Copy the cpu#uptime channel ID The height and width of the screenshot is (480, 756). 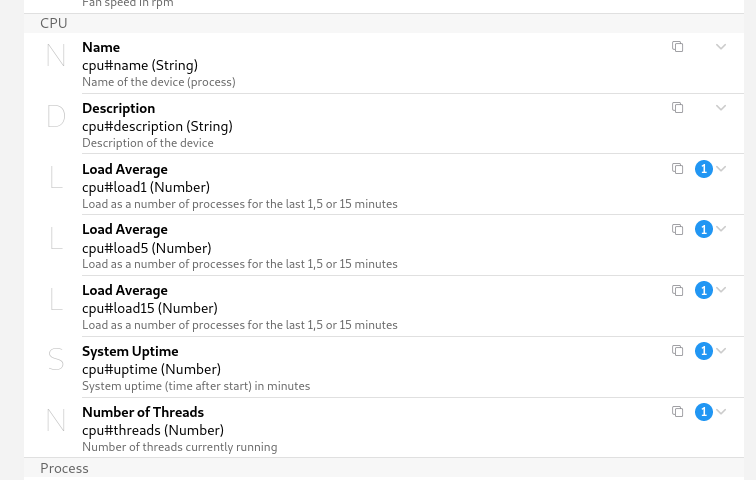677,351
